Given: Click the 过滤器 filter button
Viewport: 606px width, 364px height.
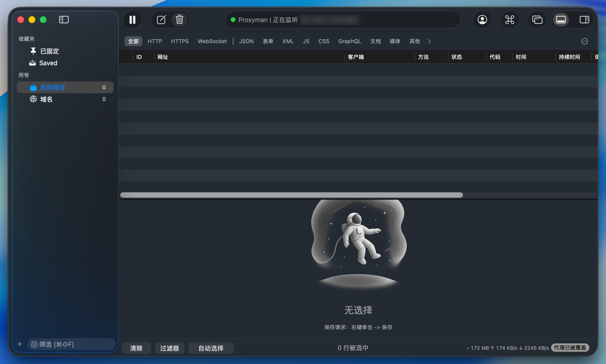Looking at the screenshot, I should 170,348.
